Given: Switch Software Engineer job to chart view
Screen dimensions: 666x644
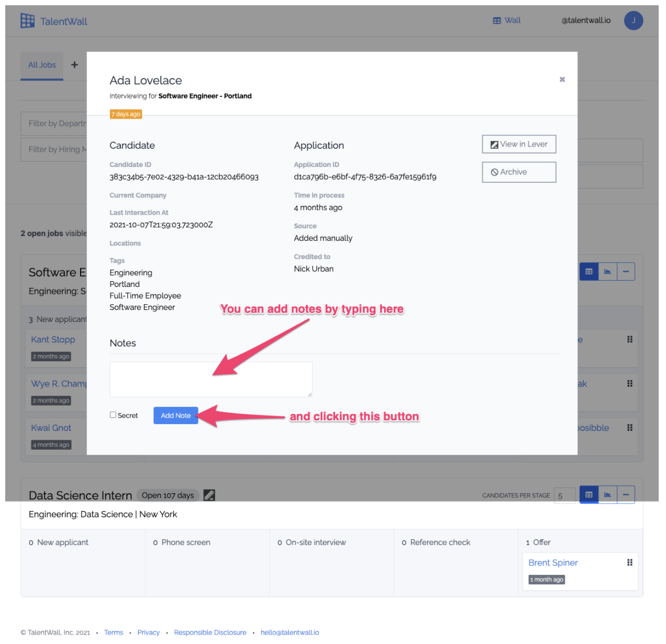Looking at the screenshot, I should 607,271.
